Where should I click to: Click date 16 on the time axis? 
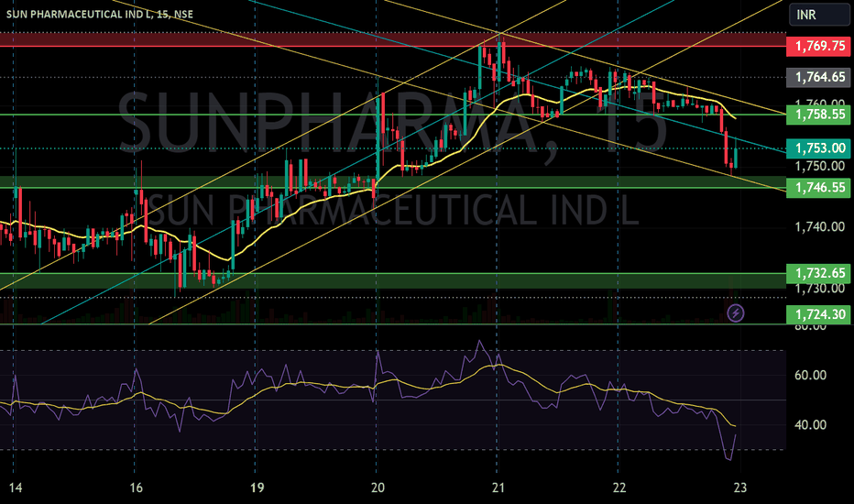pyautogui.click(x=137, y=488)
